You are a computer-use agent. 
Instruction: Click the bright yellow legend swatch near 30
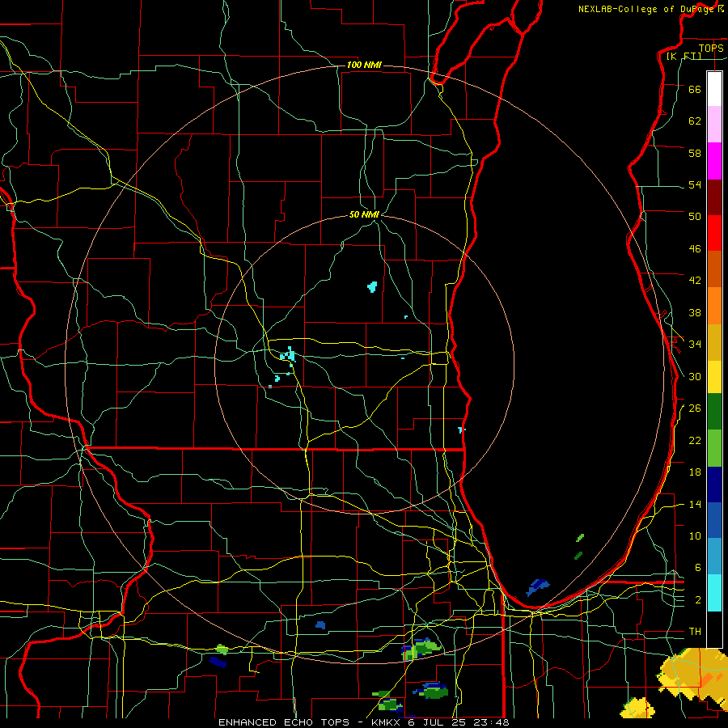[x=714, y=377]
